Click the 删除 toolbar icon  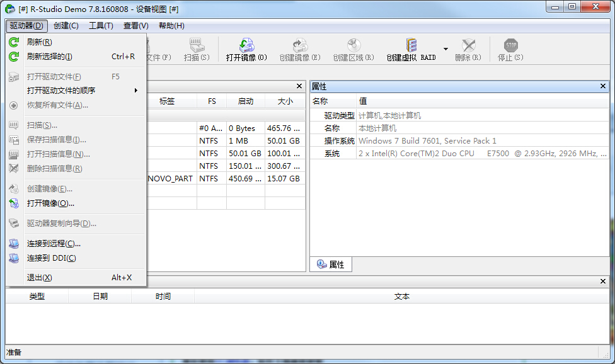click(468, 48)
